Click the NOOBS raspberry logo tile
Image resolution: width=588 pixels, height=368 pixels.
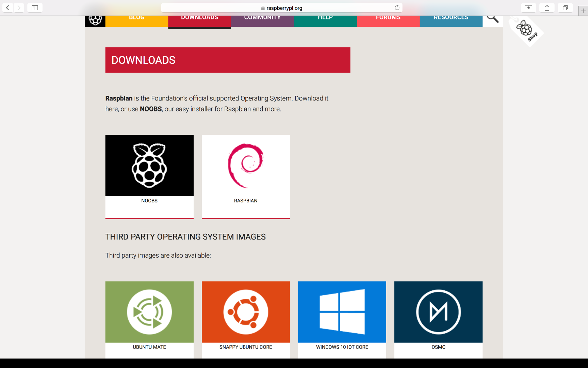tap(149, 165)
